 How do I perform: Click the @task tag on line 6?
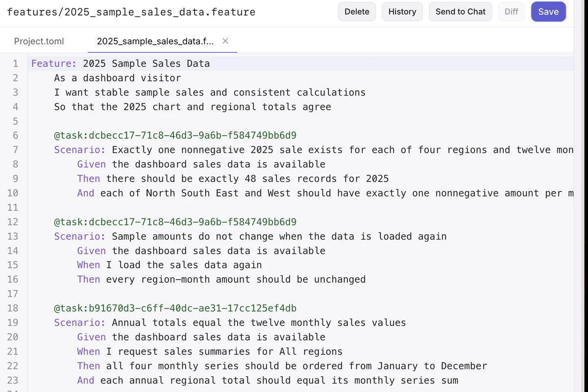click(x=175, y=136)
